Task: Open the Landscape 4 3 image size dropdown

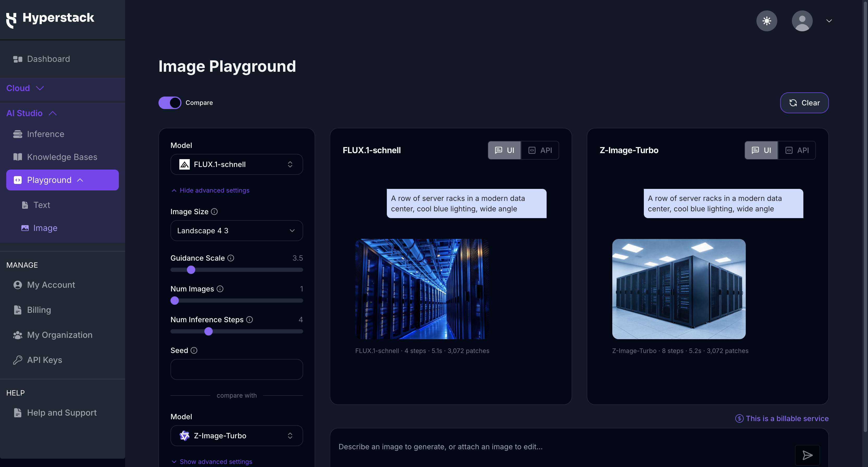Action: (236, 230)
